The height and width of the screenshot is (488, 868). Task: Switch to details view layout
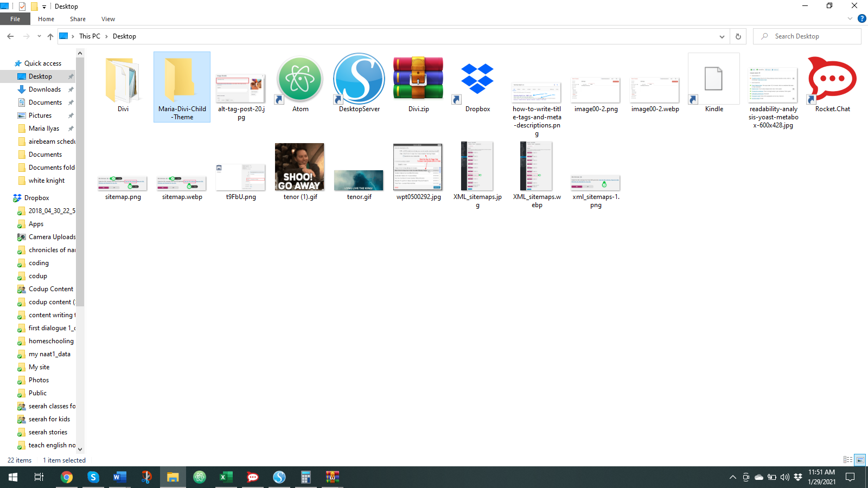pyautogui.click(x=848, y=460)
